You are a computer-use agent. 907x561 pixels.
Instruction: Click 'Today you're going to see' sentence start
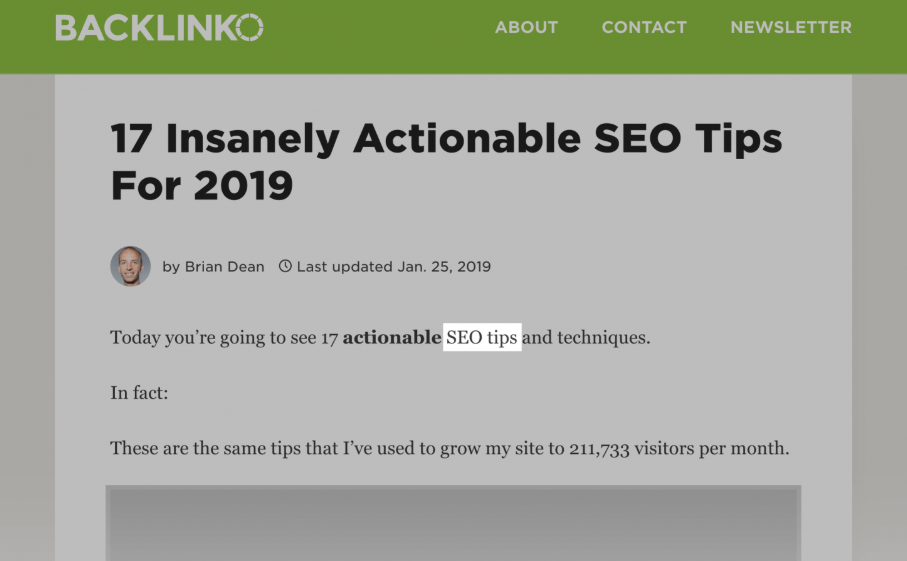(213, 338)
